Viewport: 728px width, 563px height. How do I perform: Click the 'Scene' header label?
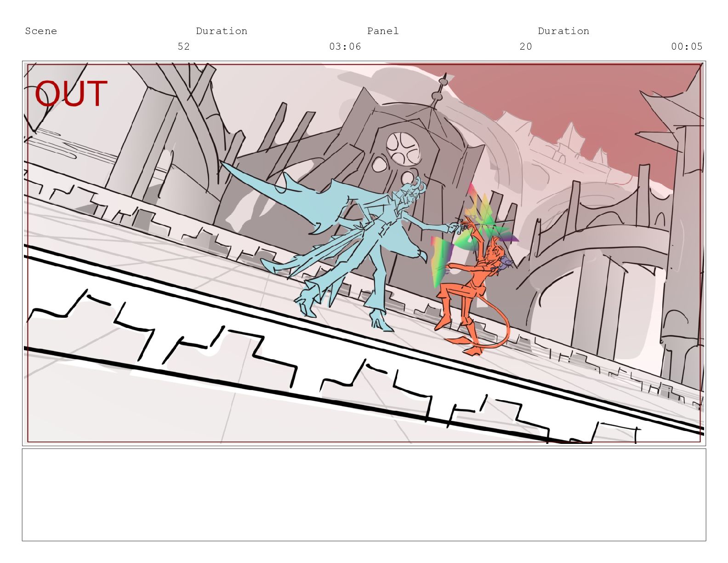tap(41, 31)
